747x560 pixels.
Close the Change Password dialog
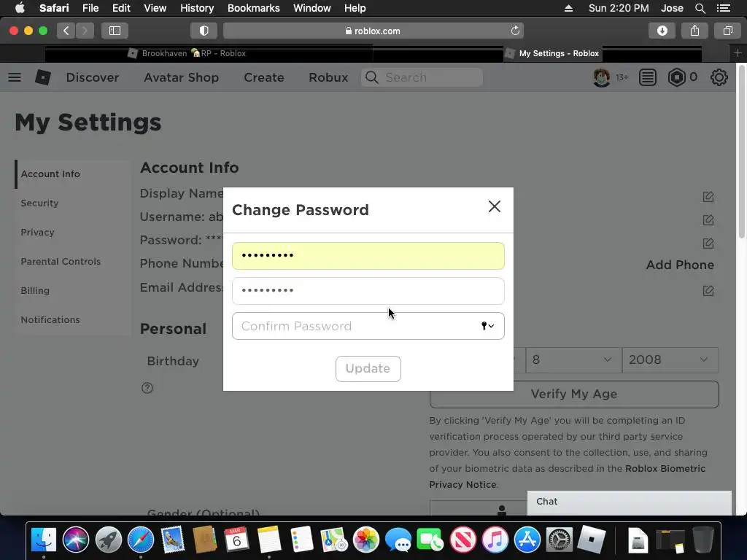494,206
